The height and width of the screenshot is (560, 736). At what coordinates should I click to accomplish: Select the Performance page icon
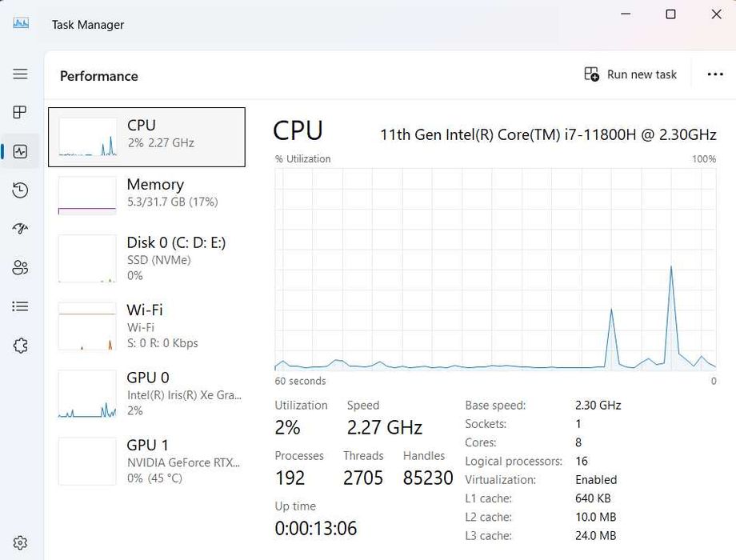(x=20, y=151)
